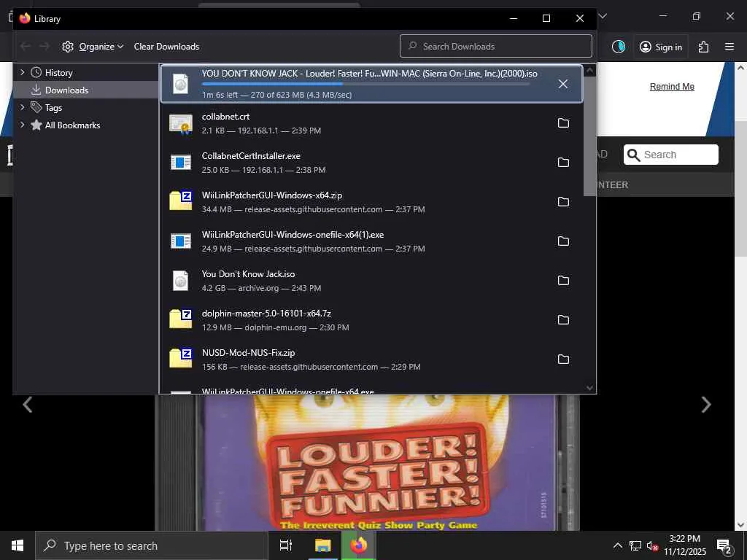Select History in the Library sidebar
The width and height of the screenshot is (747, 560).
coord(86,72)
